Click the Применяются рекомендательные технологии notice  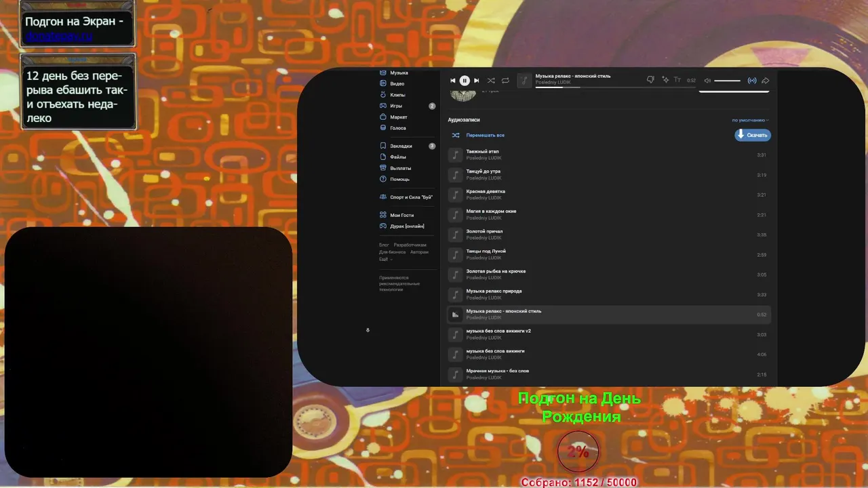pos(399,283)
